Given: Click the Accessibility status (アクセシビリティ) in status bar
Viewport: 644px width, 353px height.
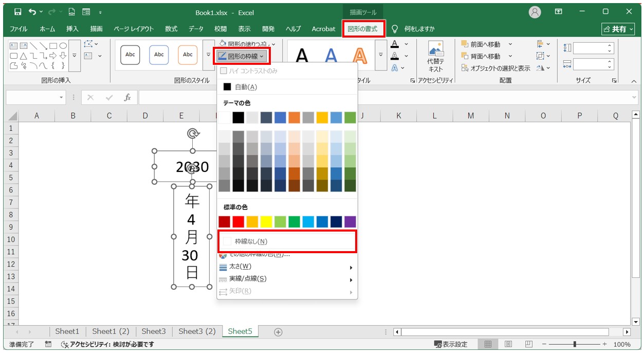Looking at the screenshot, I should click(108, 344).
